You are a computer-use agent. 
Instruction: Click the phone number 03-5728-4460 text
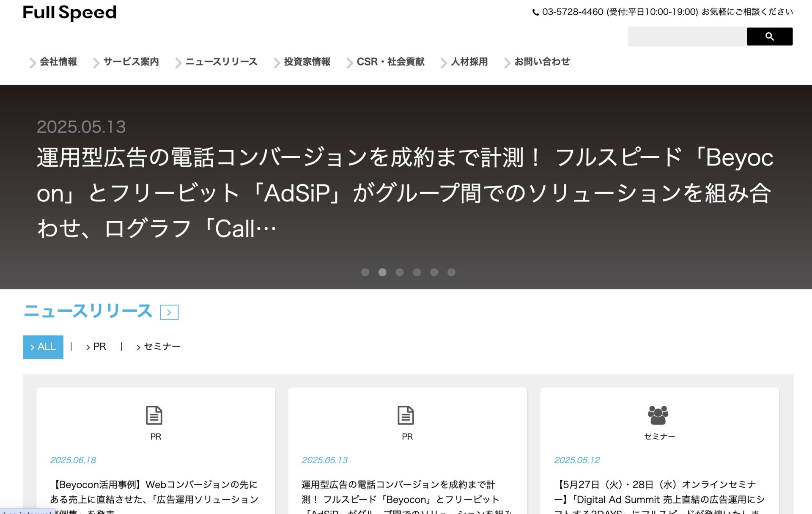point(573,12)
